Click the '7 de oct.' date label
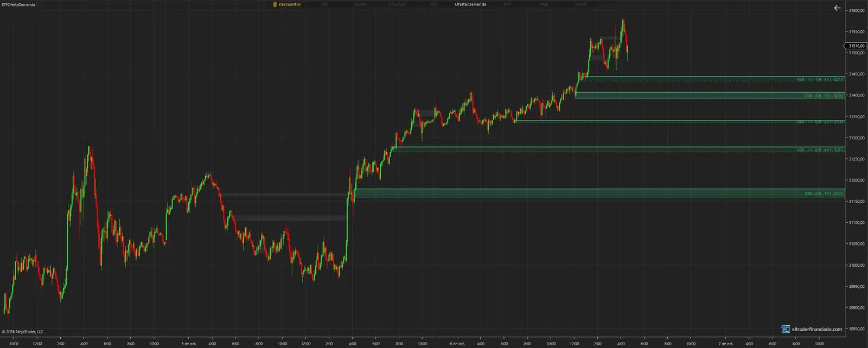The width and height of the screenshot is (868, 348). point(726,344)
